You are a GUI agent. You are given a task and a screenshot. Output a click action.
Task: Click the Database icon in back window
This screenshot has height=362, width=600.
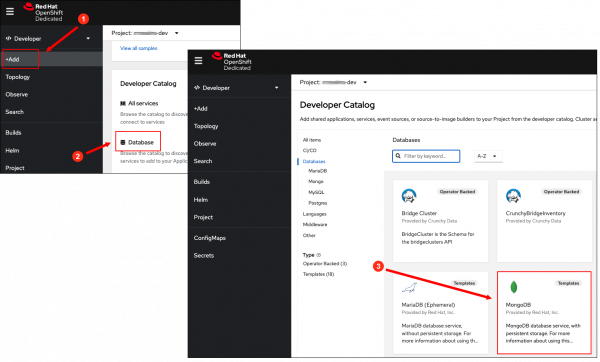123,142
